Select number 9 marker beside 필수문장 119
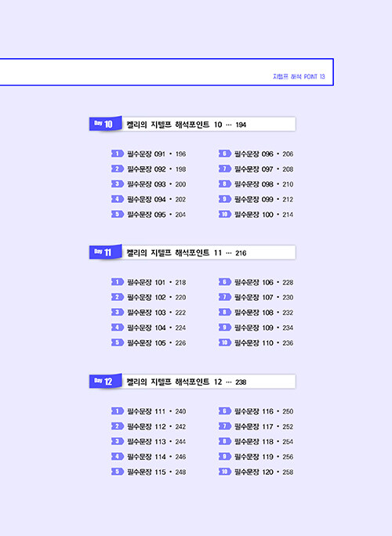 point(225,456)
